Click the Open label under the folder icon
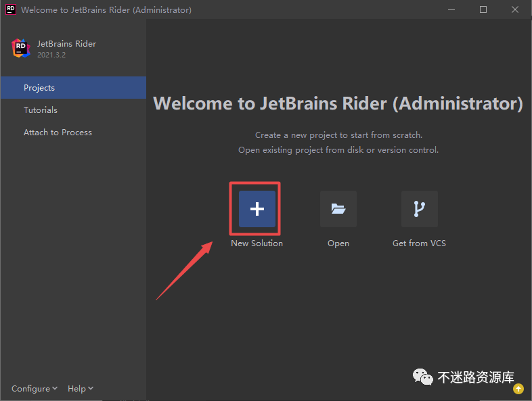 click(338, 243)
